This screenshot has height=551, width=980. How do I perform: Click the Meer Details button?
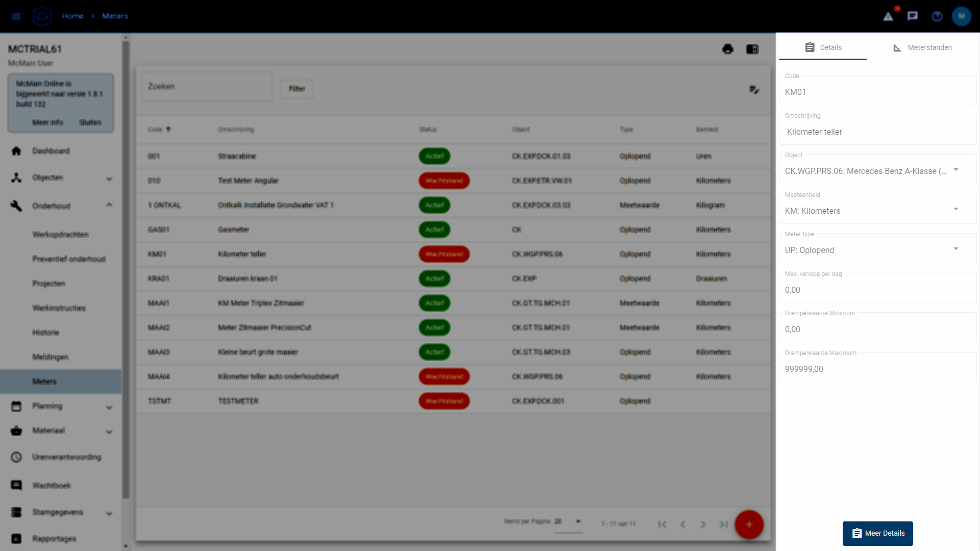(x=877, y=533)
